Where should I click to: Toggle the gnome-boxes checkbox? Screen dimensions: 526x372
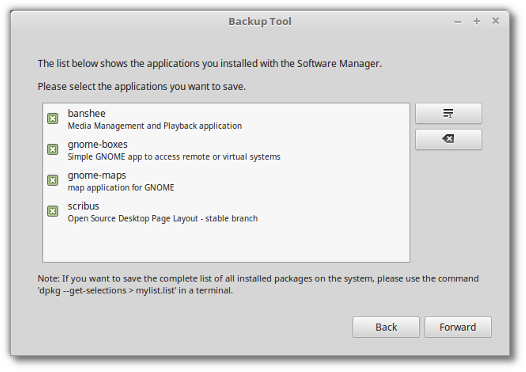[x=53, y=149]
